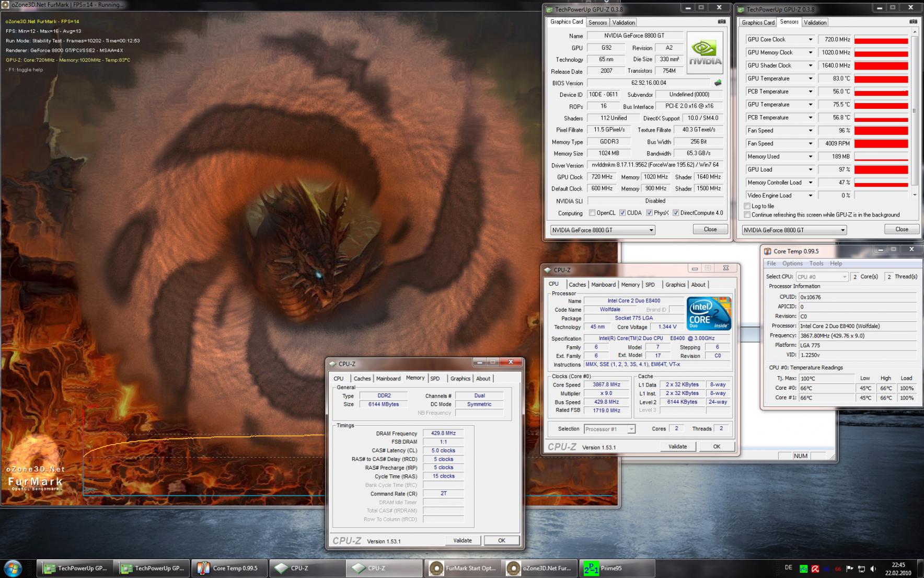Toggle the CUDA checkbox
Viewport: 924px width, 578px height.
click(622, 213)
